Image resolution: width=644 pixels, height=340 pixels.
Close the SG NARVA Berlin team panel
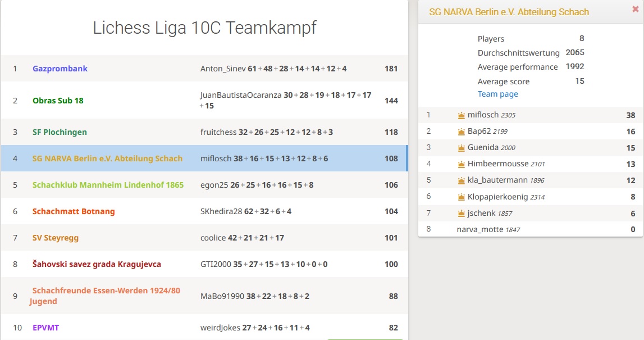pos(636,9)
